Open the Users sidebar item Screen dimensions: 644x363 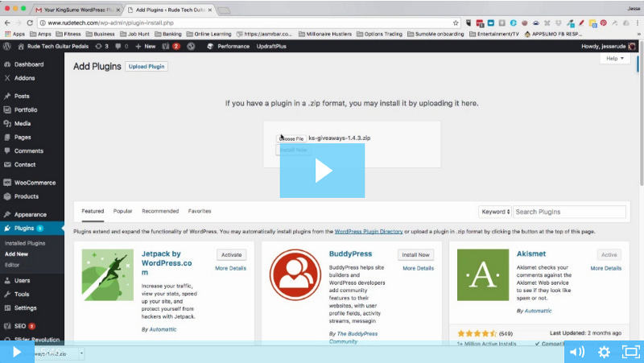22,280
